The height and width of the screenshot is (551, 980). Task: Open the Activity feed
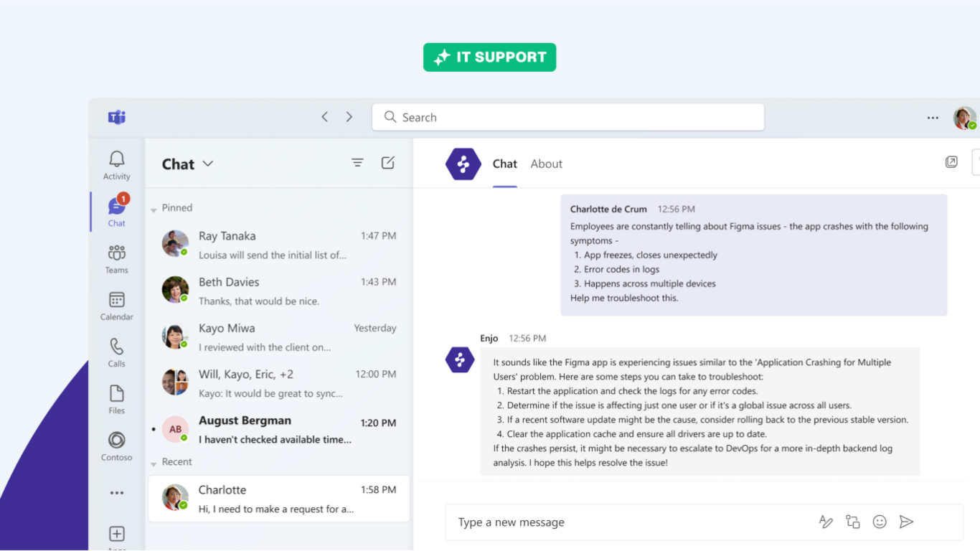(x=116, y=165)
